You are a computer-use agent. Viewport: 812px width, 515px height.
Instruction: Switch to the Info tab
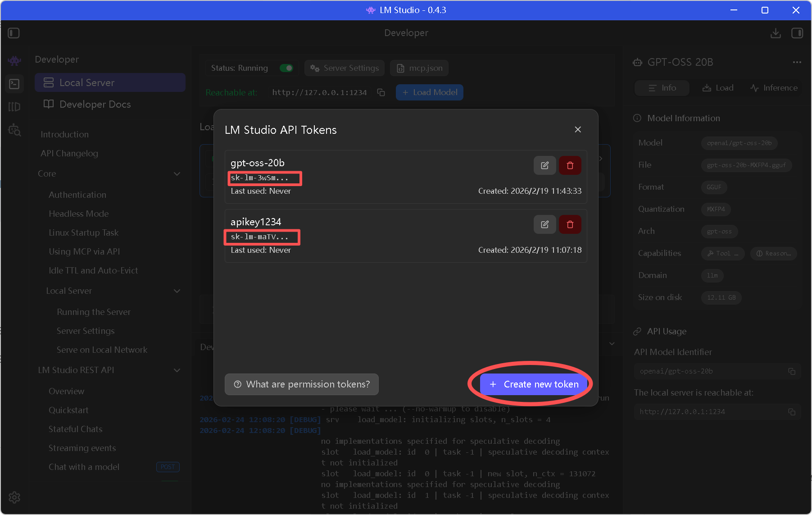click(x=662, y=88)
